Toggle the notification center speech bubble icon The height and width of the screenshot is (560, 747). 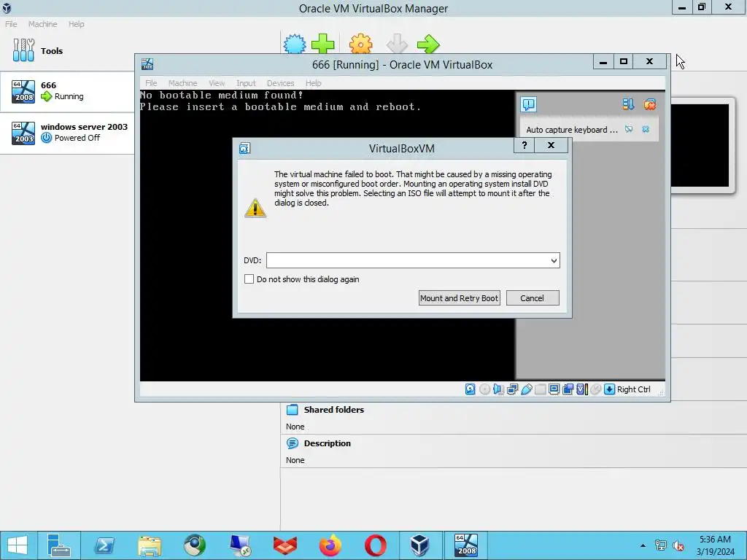pyautogui.click(x=529, y=104)
